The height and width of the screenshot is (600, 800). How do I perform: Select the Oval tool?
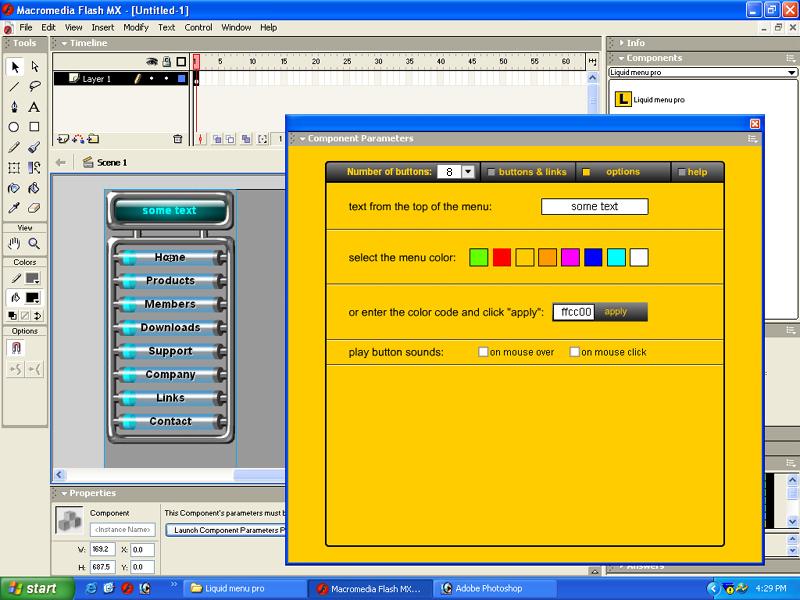coord(14,127)
